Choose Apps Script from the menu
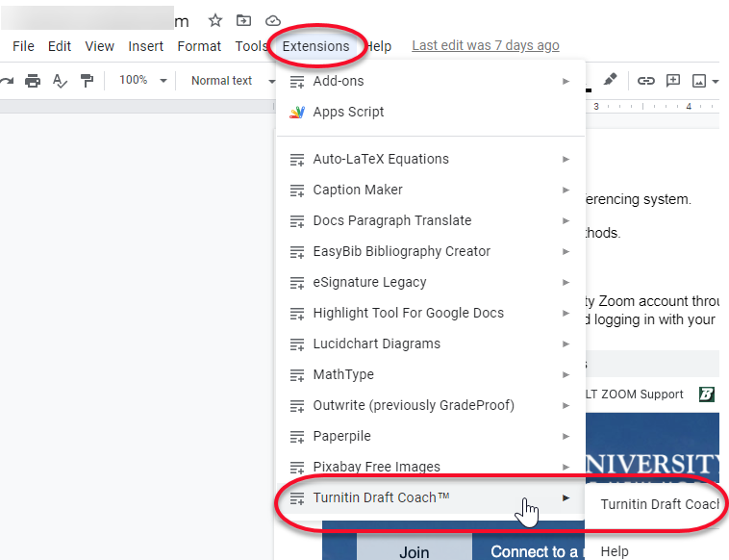 click(x=431, y=112)
